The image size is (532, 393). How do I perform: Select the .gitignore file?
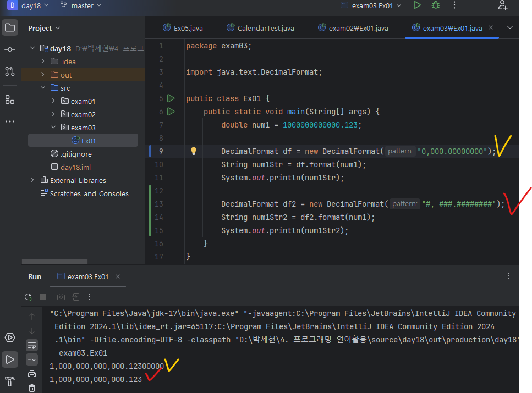pyautogui.click(x=71, y=154)
